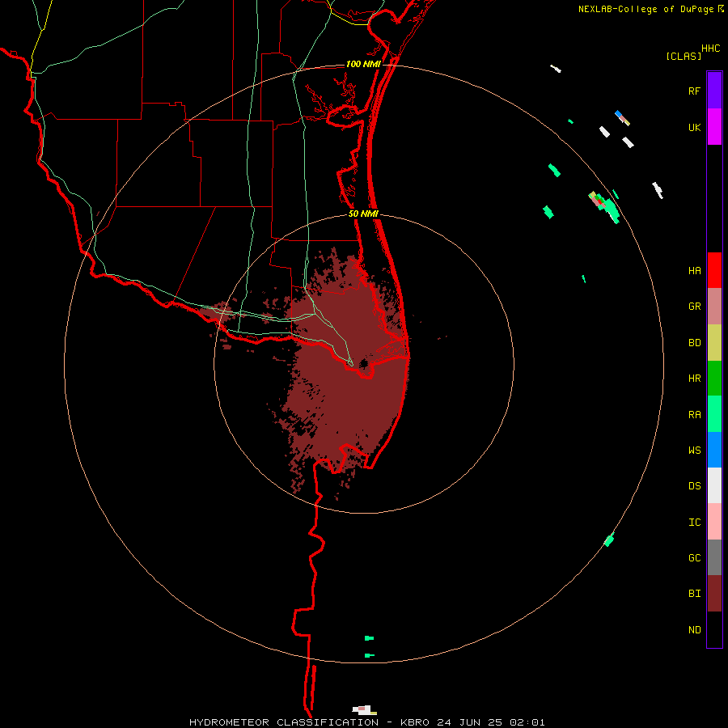Click the GC legend label
The width and height of the screenshot is (728, 728).
[694, 557]
